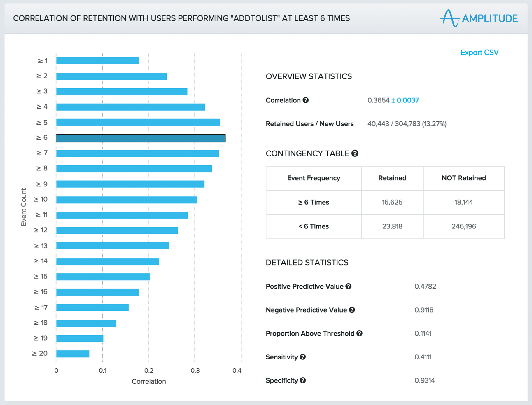Click the Amplitude logo
This screenshot has width=532, height=405.
tap(479, 18)
